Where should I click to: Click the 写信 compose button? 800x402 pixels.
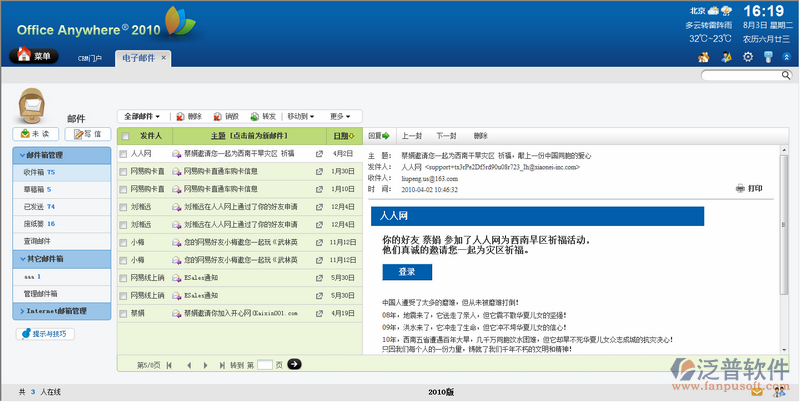point(87,134)
